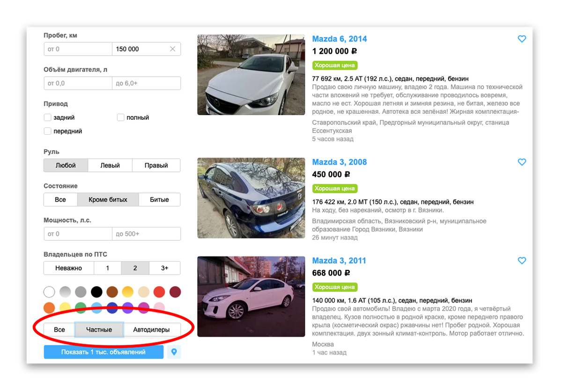Pick the dark blue color swatch
This screenshot has height=392, width=562.
coord(112,308)
